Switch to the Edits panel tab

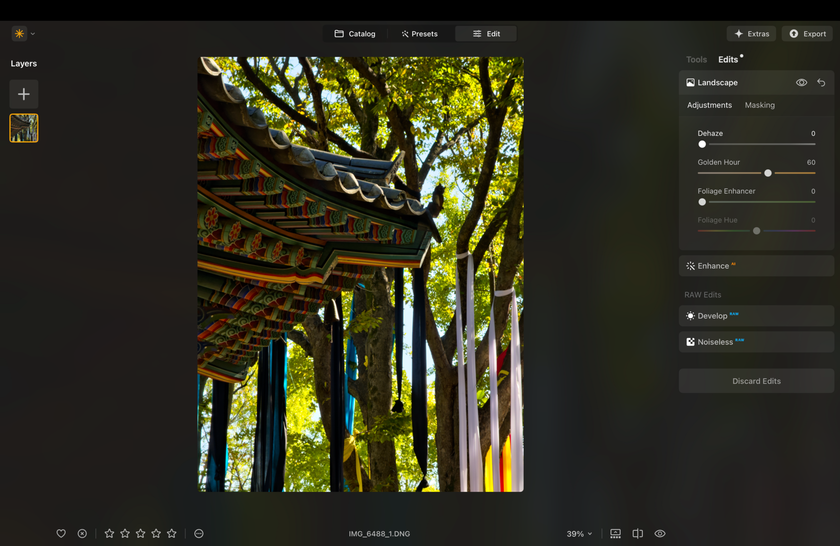(x=728, y=59)
